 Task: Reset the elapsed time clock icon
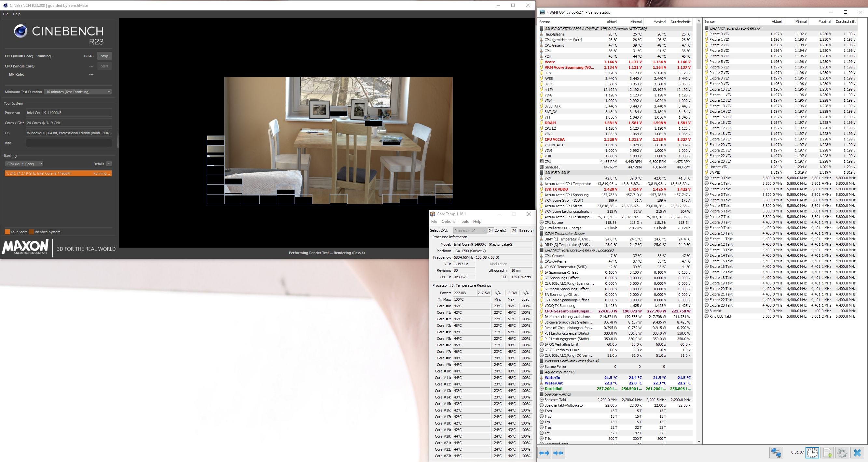point(812,453)
